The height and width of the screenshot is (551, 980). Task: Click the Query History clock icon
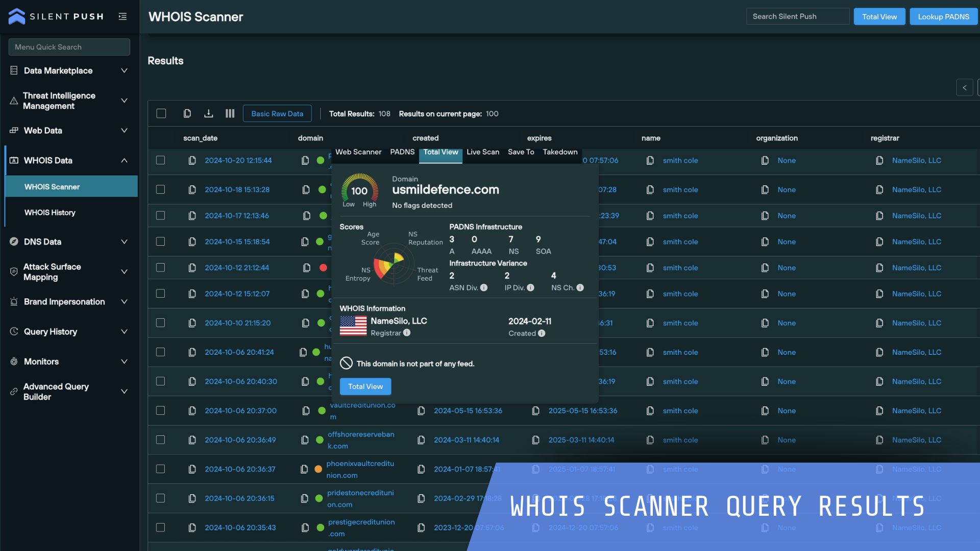click(14, 331)
